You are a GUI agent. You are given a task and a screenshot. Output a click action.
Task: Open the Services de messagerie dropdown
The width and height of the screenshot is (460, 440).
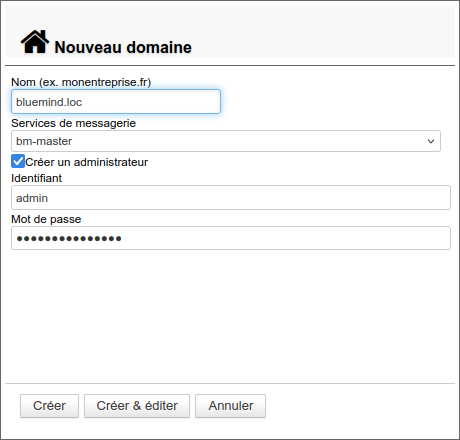226,141
